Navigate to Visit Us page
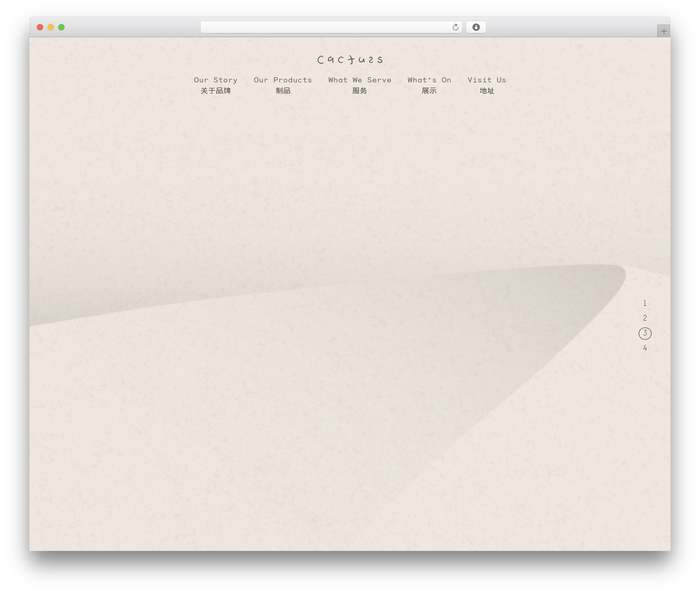This screenshot has height=593, width=700. (487, 85)
